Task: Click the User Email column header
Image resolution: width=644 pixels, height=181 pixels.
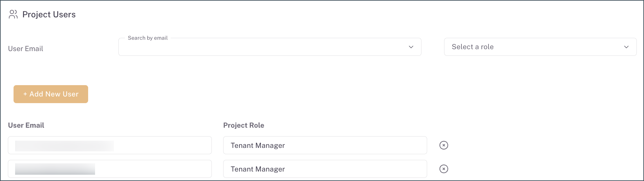Action: pos(26,125)
